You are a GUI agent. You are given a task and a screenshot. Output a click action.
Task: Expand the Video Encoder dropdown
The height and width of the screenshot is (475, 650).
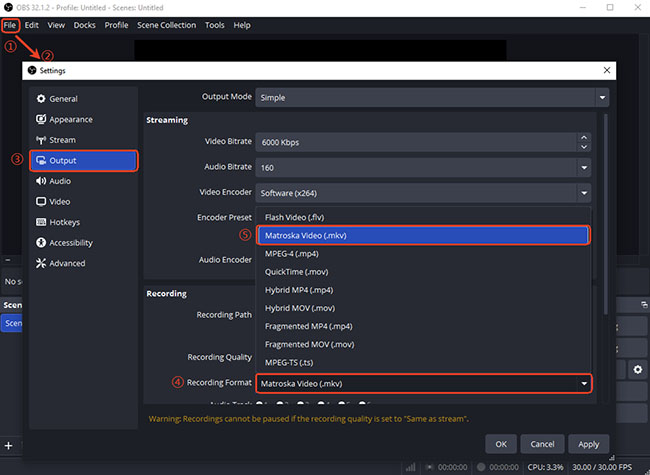click(584, 193)
